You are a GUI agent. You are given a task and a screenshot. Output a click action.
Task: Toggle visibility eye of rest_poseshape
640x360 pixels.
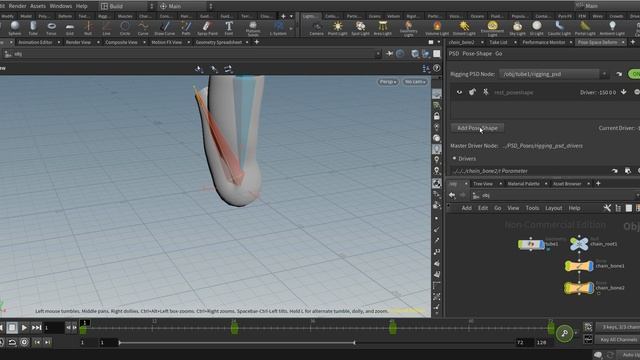click(x=459, y=92)
